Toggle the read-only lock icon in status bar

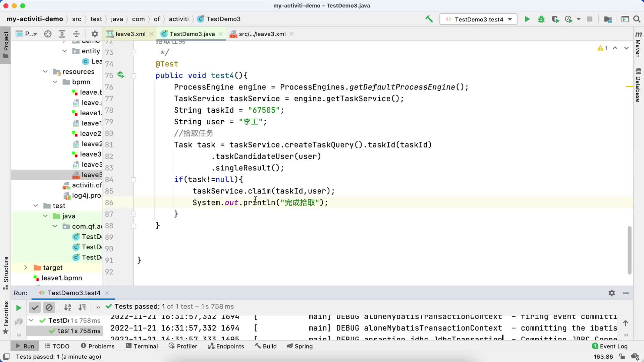[622, 357]
